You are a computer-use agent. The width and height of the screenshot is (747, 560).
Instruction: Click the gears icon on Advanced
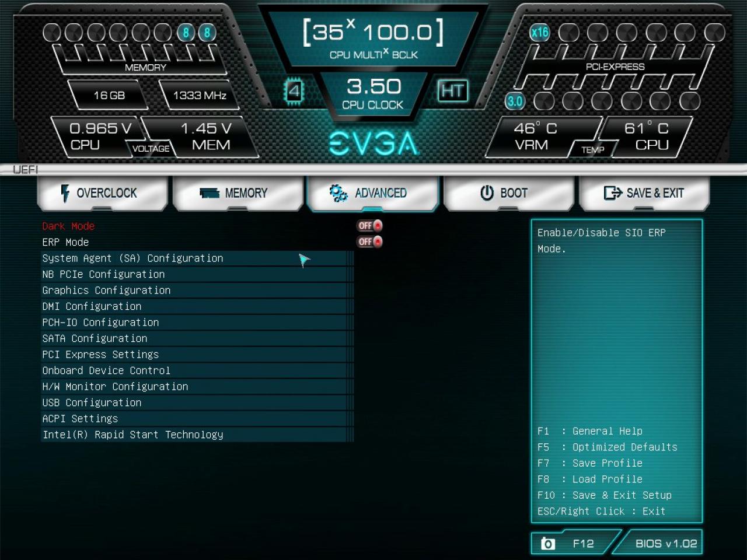[x=338, y=193]
